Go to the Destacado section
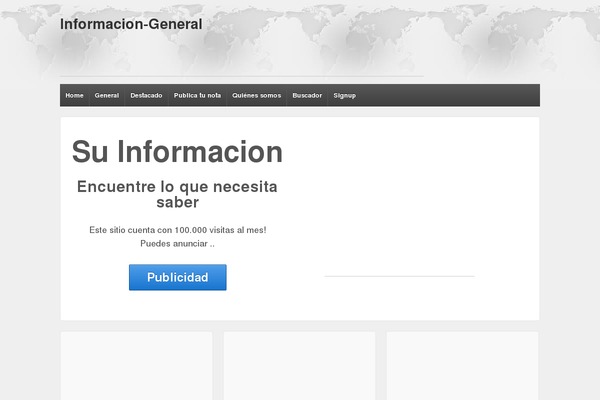 click(x=146, y=95)
